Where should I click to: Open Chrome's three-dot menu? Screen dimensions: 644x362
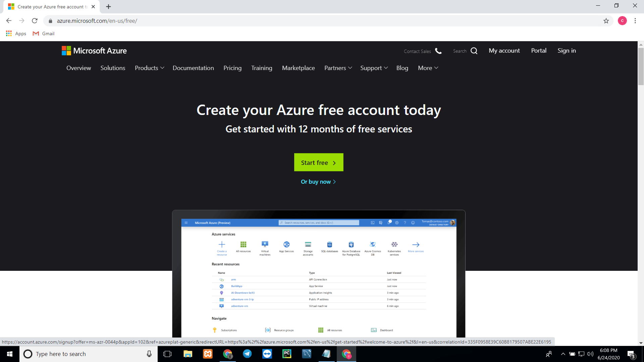pyautogui.click(x=635, y=21)
